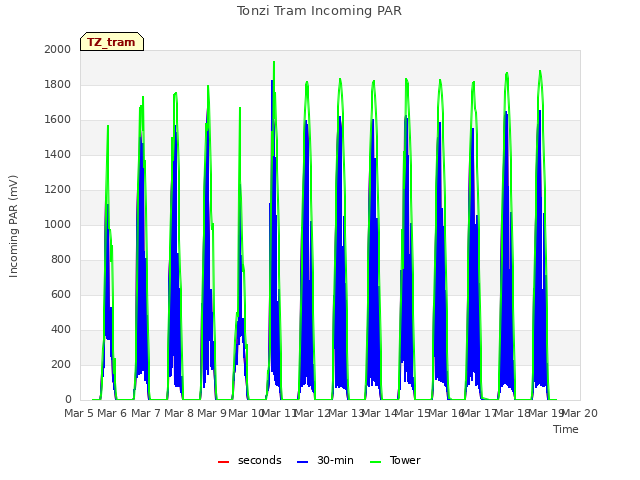Click the short blue peak on Mar 6
This screenshot has height=480, width=640.
coord(107,205)
